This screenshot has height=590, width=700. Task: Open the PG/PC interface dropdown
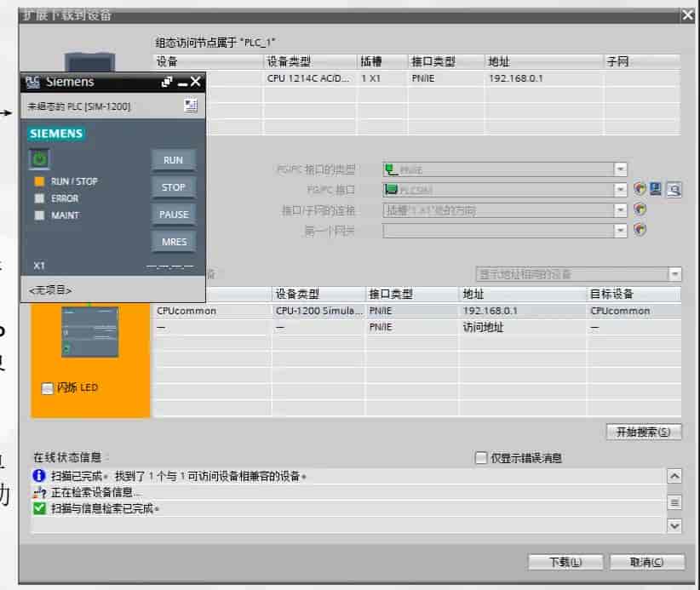621,190
